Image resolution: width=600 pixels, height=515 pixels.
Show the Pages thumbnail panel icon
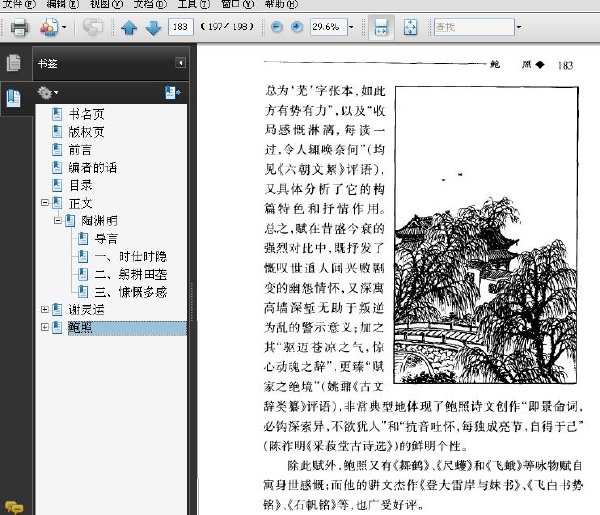(14, 63)
